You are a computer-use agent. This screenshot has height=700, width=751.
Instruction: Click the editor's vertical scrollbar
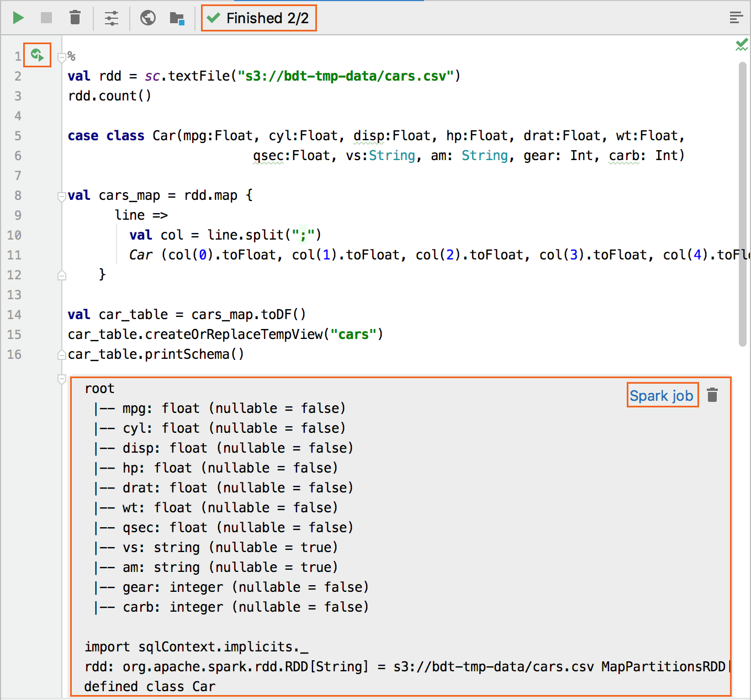pyautogui.click(x=743, y=204)
